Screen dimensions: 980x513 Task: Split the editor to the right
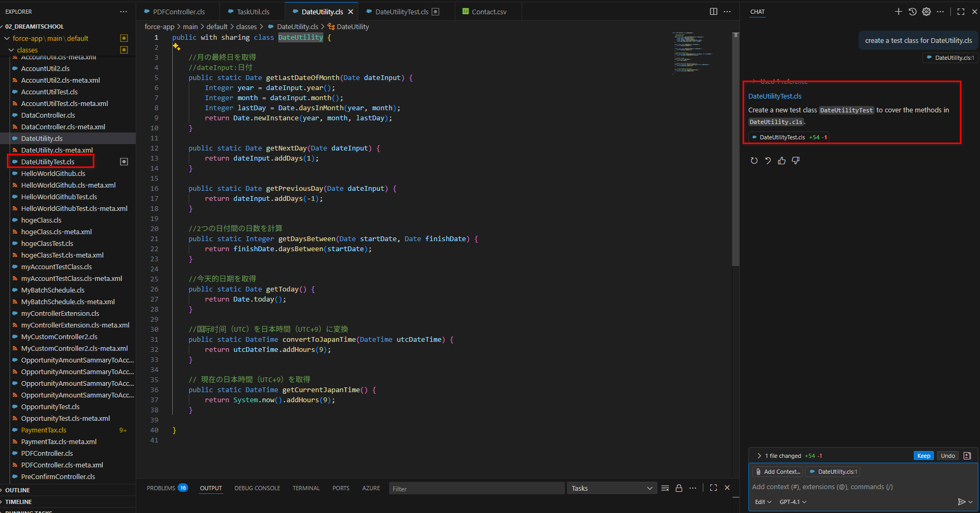coord(713,12)
